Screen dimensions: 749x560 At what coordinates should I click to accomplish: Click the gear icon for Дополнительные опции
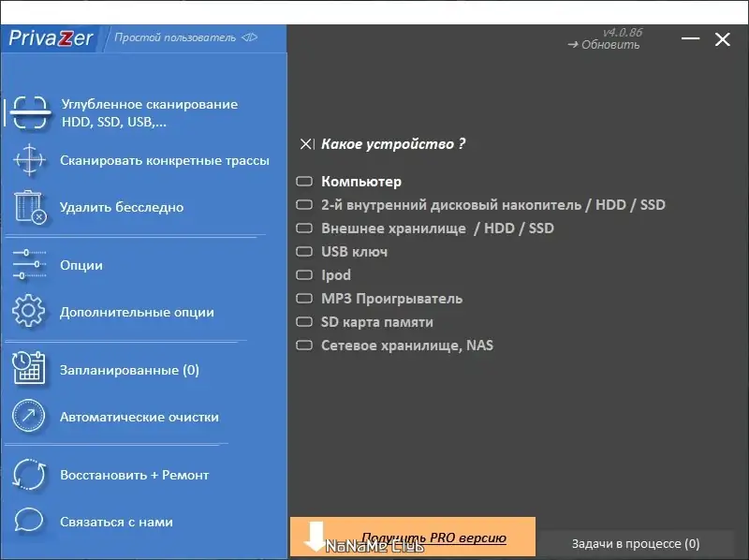pos(29,311)
